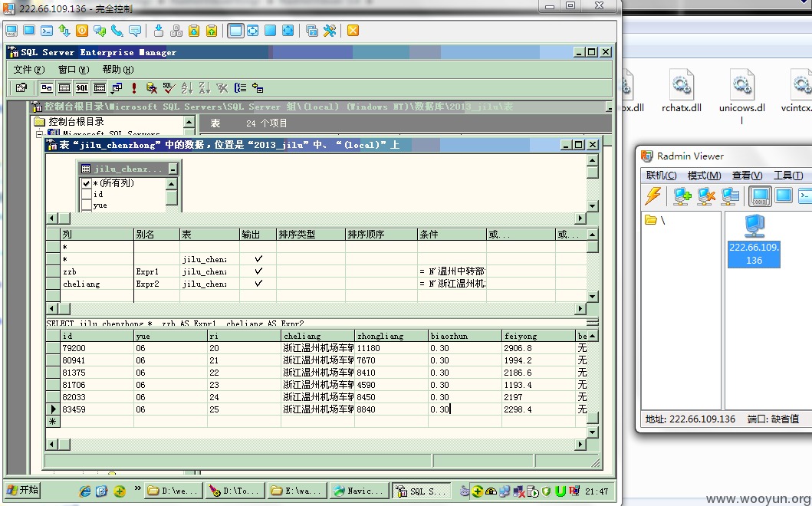Screen dimensions: 812x506
Task: Expand the quick launch chevron on taskbar
Action: click(137, 488)
